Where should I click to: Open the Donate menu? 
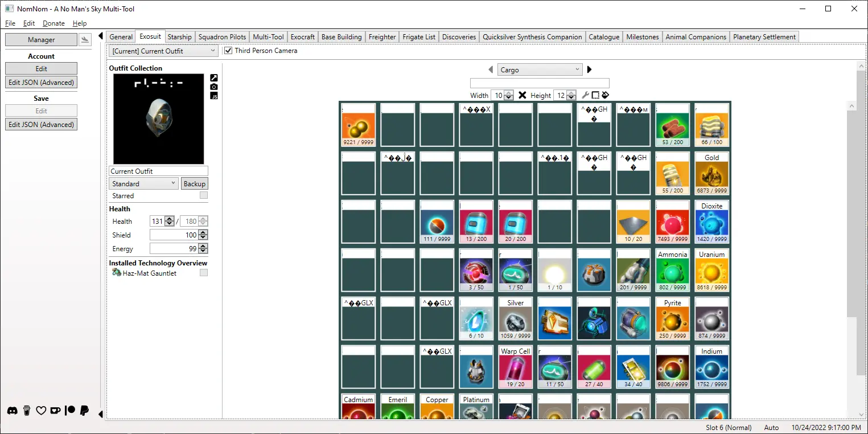click(x=54, y=23)
